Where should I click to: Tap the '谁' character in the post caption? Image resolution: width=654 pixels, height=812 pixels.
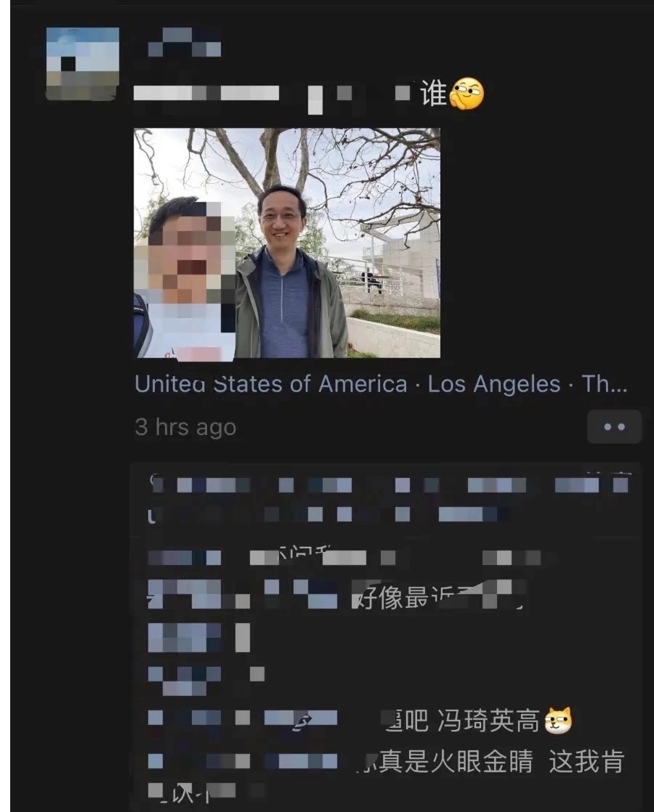point(433,94)
